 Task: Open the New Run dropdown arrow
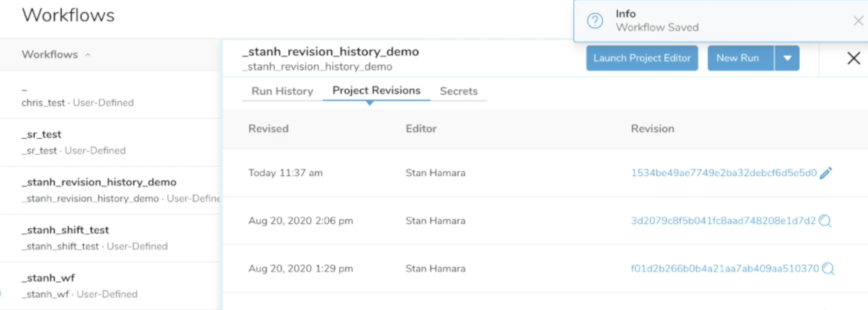pyautogui.click(x=787, y=58)
